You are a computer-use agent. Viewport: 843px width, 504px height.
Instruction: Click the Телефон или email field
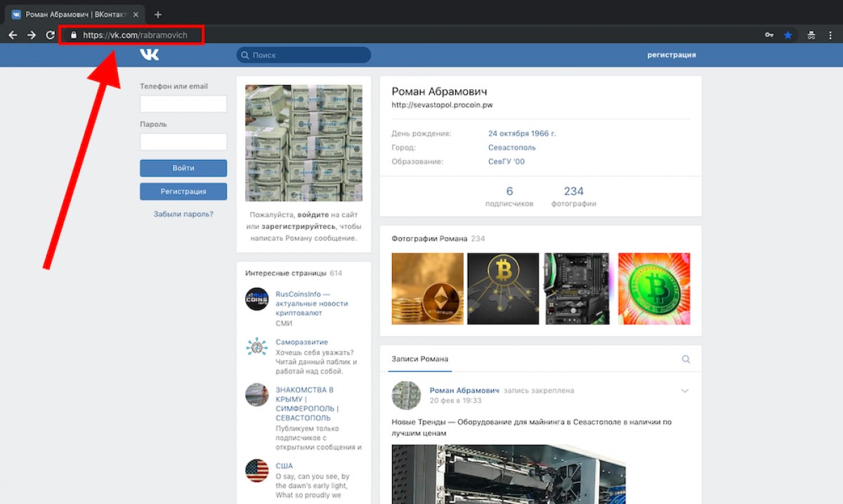coord(183,104)
